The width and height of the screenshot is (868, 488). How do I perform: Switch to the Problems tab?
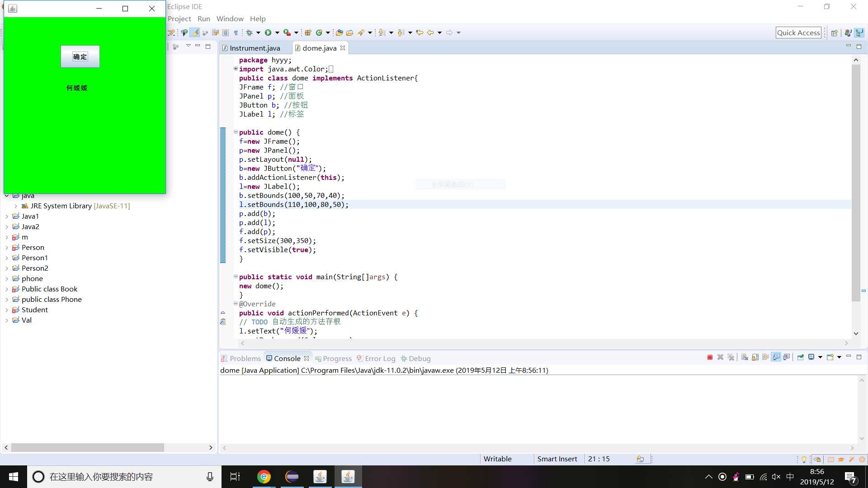click(241, 358)
